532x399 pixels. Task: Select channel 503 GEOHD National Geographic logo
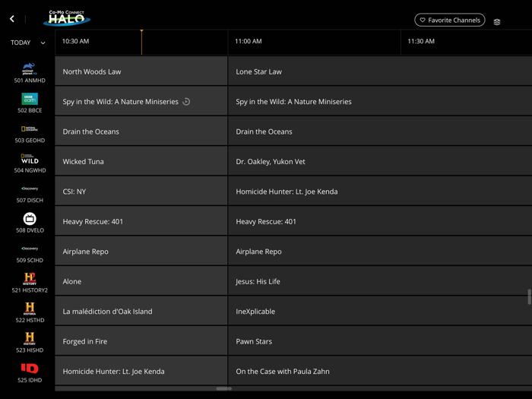tap(30, 129)
